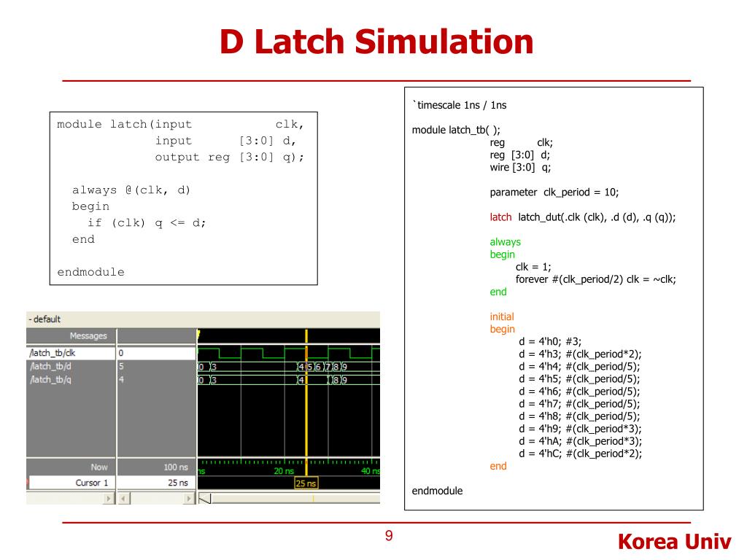Click page number 9
The image size is (747, 560).
pos(389,536)
